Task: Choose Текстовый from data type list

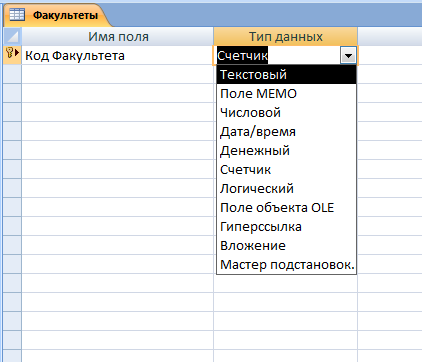Action: (286, 74)
